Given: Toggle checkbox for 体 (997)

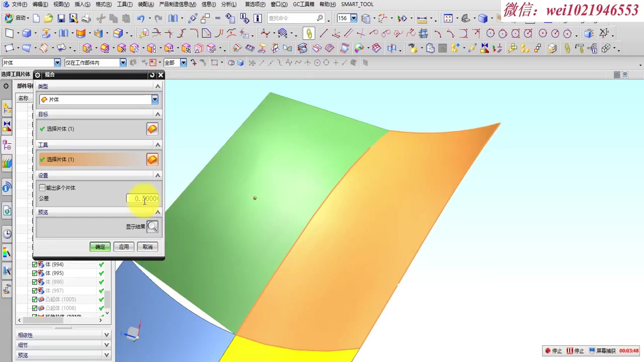Looking at the screenshot, I should point(35,291).
